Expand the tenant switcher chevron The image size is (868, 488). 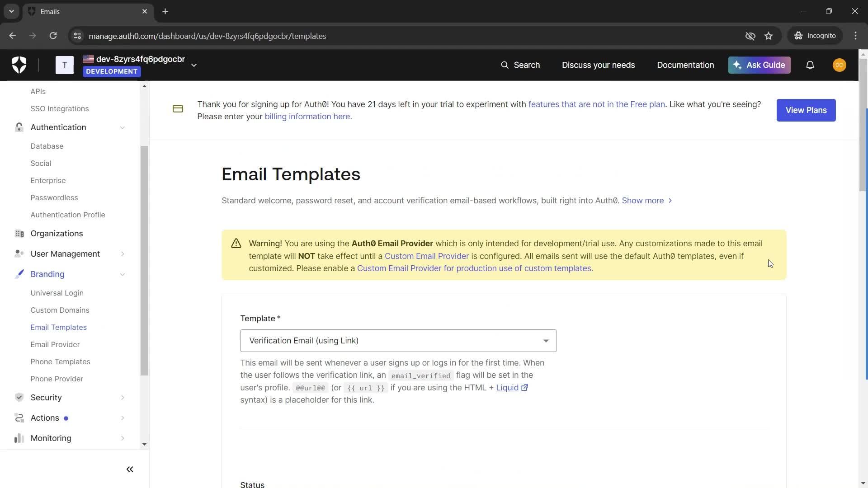tap(194, 65)
